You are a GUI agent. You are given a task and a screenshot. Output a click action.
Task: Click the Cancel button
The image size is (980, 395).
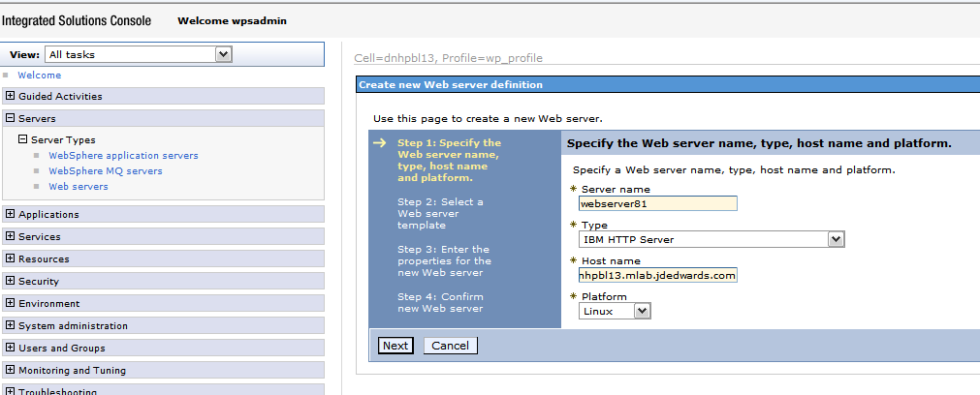click(450, 346)
